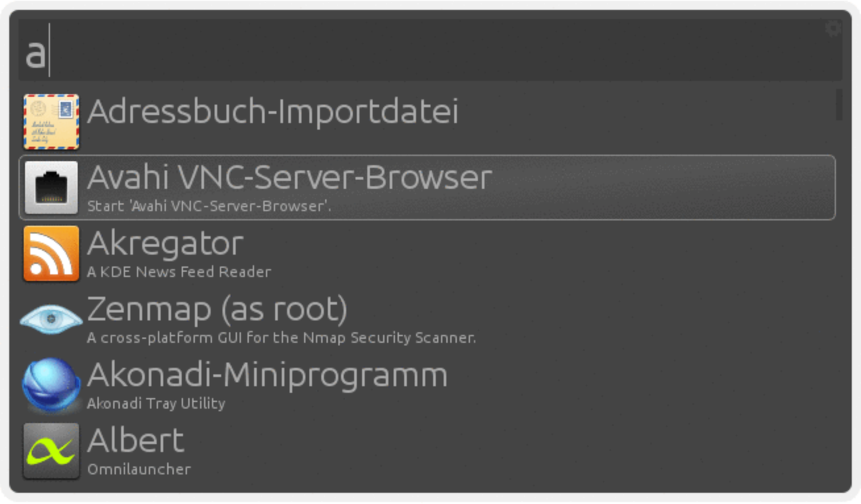Select the Avahi VNC-Server-Browser result title

point(290,178)
